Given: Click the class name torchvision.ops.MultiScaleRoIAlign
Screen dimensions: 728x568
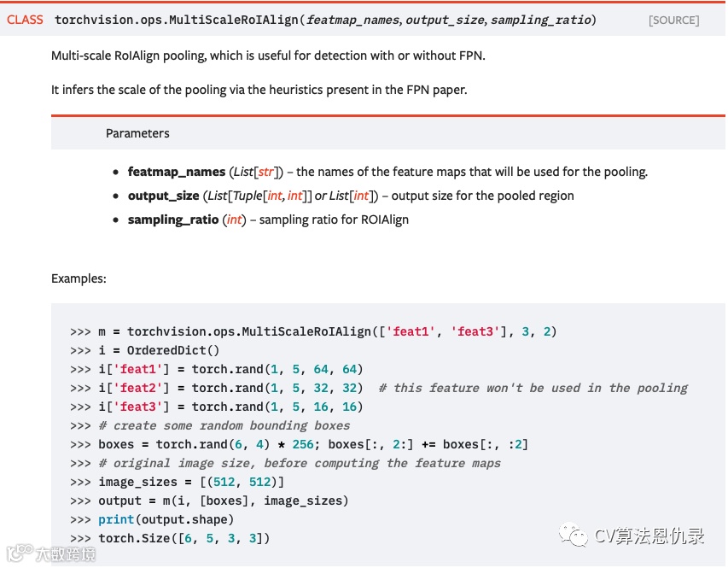Looking at the screenshot, I should (177, 20).
